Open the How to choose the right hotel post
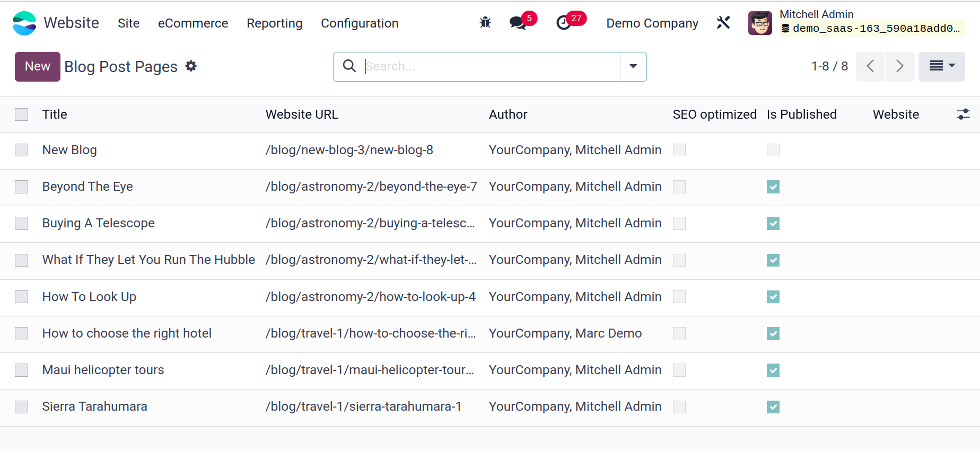980x451 pixels. click(x=127, y=333)
